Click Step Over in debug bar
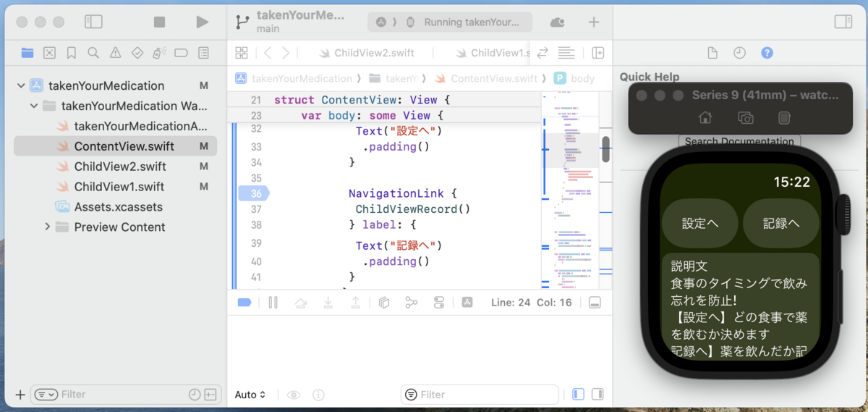This screenshot has width=868, height=412. (x=300, y=303)
